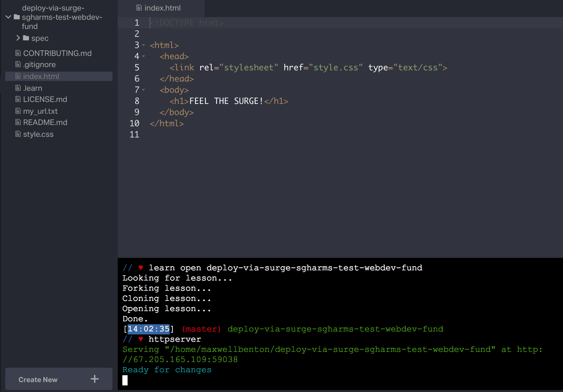Image resolution: width=563 pixels, height=392 pixels.
Task: Click "stylesheet" rel value in code
Action: tap(249, 67)
